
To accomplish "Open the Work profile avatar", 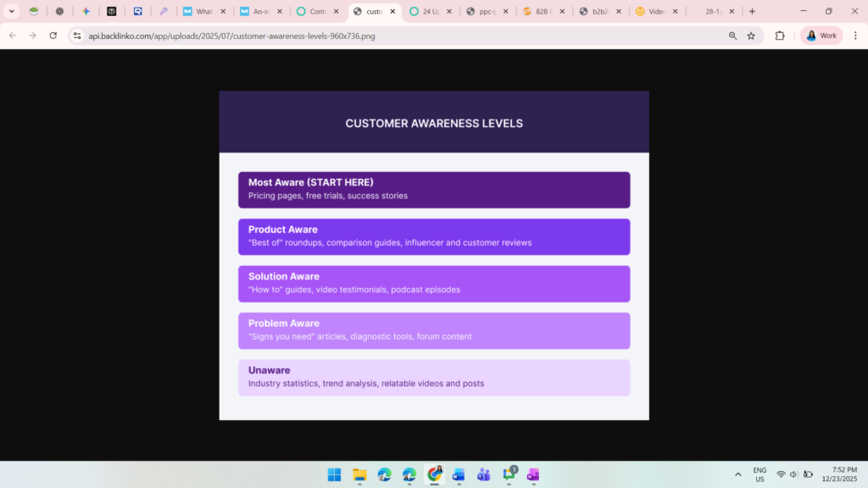I will 821,36.
